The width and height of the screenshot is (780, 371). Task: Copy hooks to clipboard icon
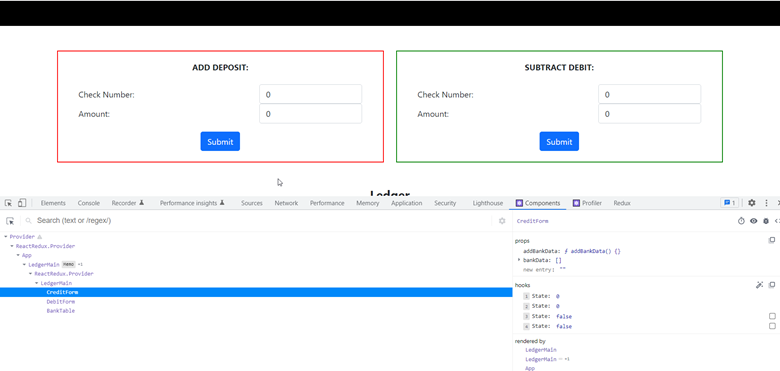772,285
